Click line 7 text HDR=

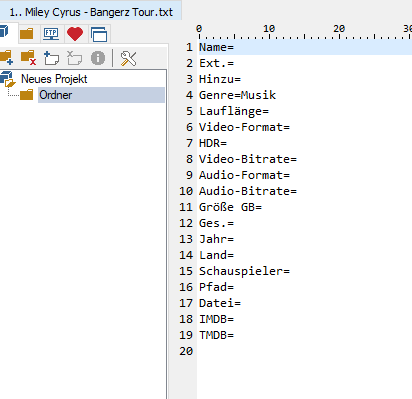(213, 143)
